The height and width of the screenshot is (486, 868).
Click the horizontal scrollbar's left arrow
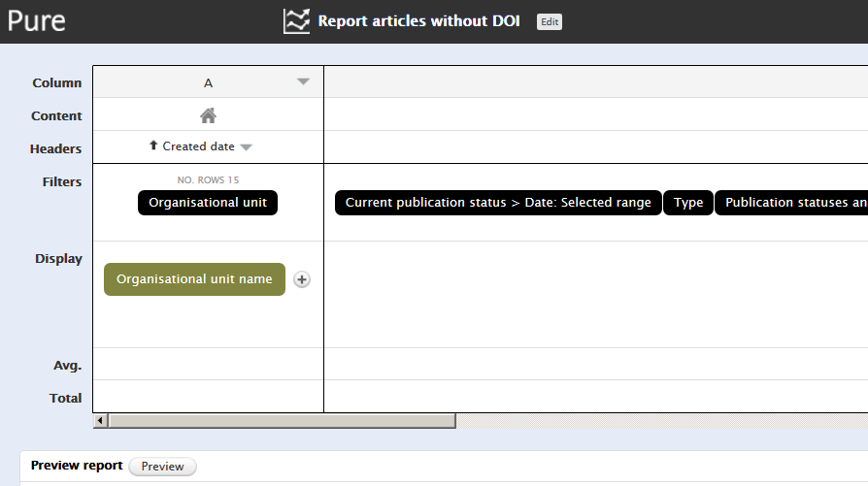pyautogui.click(x=99, y=421)
